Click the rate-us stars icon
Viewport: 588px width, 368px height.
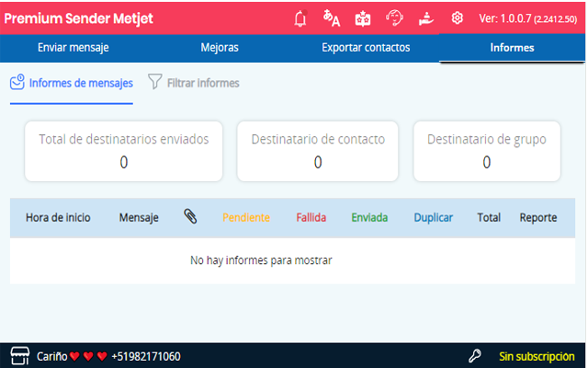363,18
